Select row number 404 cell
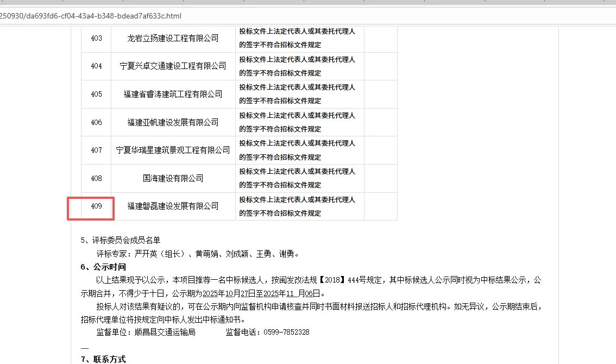This screenshot has height=364, width=616. [x=96, y=66]
